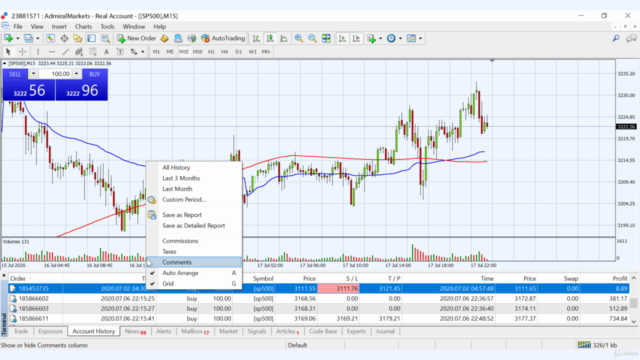Toggle the Navigator folder-star icon
The height and width of the screenshot is (360, 640).
[78, 38]
